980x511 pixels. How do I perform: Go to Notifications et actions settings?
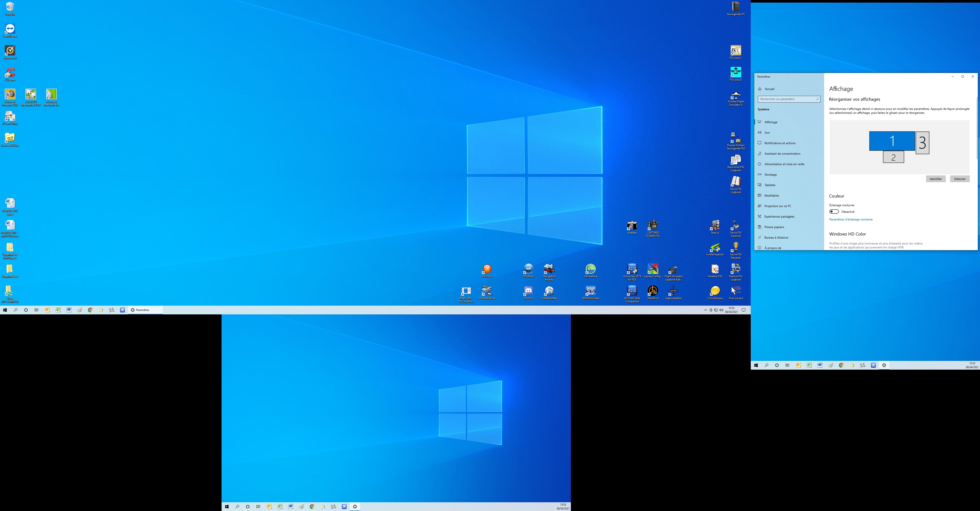click(x=780, y=143)
